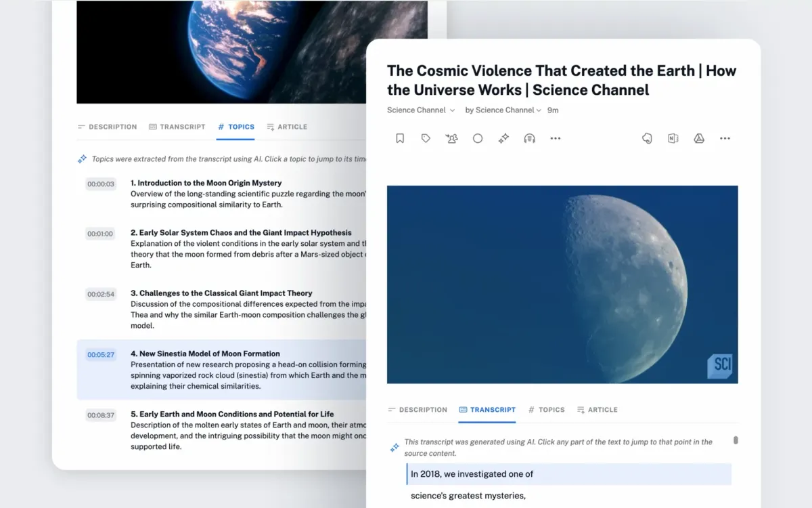Click transcript line 'In 2018, we investigated one of'

click(x=472, y=474)
